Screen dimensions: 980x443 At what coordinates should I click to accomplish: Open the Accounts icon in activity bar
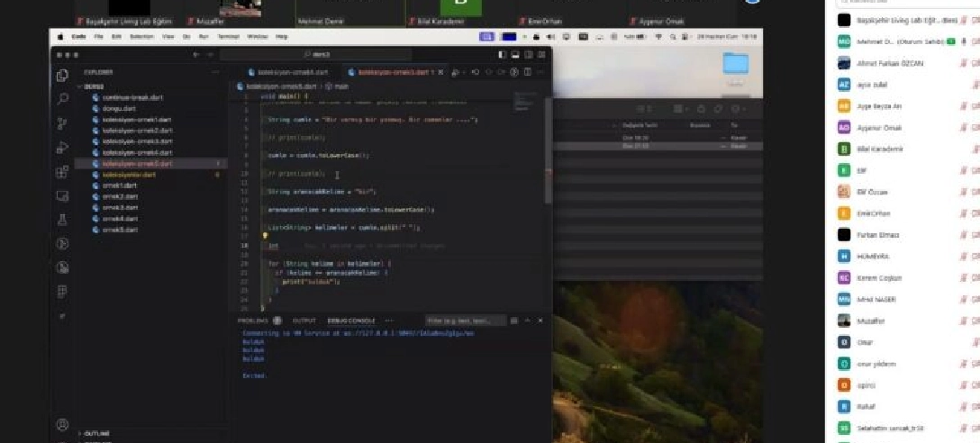[x=62, y=425]
